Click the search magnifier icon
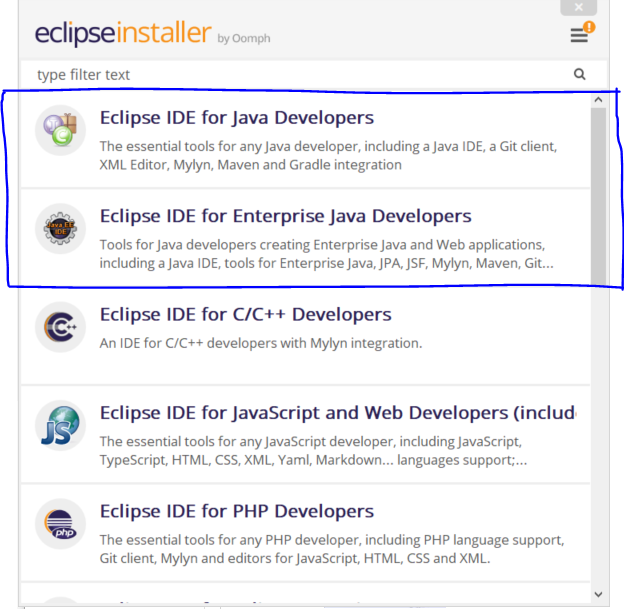The width and height of the screenshot is (624, 609). pos(579,74)
